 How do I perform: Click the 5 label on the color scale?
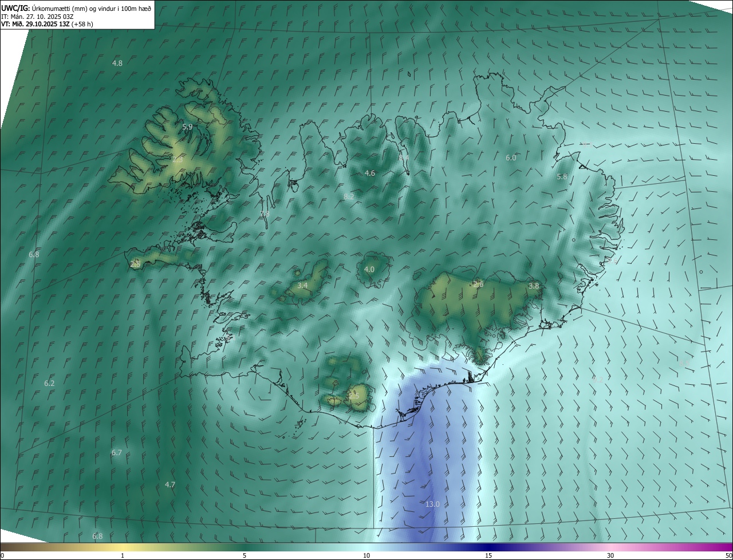245,555
